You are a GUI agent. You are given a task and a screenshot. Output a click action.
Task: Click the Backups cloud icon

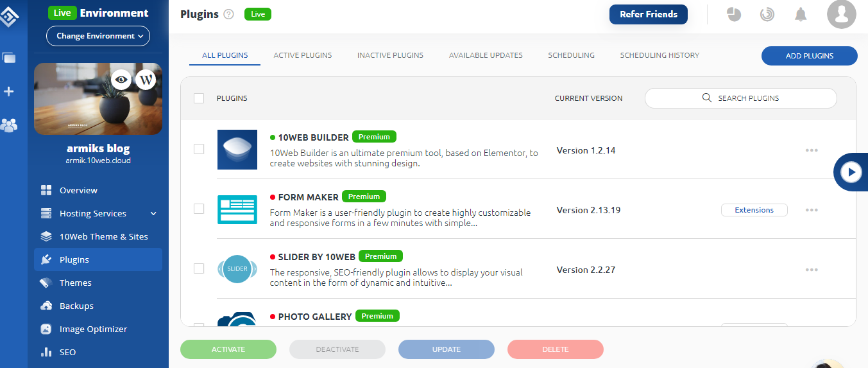[46, 306]
